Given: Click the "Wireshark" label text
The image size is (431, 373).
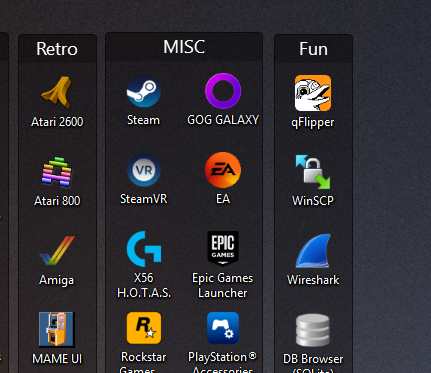Looking at the screenshot, I should click(x=313, y=280).
